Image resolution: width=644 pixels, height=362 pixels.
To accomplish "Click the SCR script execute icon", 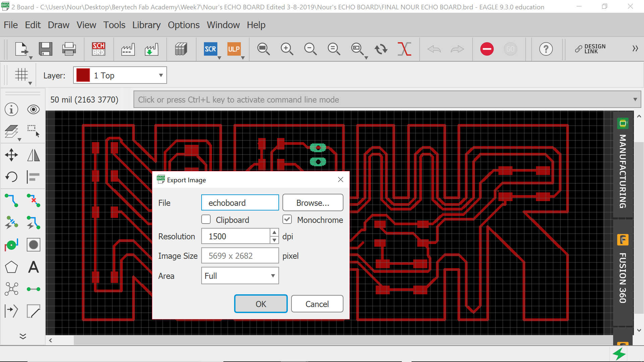I will click(x=210, y=49).
